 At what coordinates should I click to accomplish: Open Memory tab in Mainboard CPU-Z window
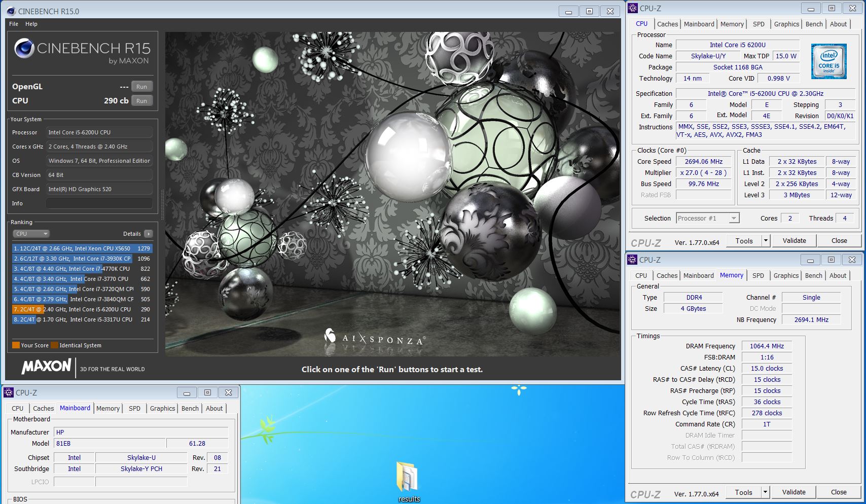[108, 408]
